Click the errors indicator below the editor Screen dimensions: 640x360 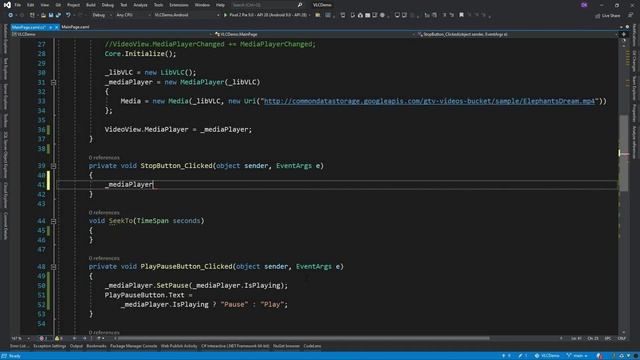point(43,338)
